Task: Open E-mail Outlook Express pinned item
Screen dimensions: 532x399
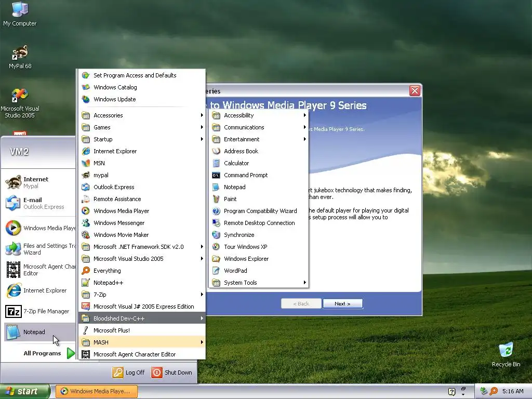Action: point(38,203)
